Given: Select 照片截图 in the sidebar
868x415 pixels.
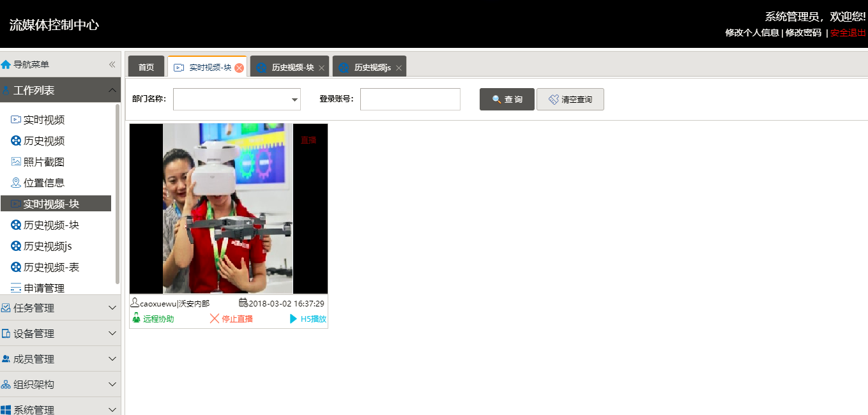Looking at the screenshot, I should pos(43,162).
